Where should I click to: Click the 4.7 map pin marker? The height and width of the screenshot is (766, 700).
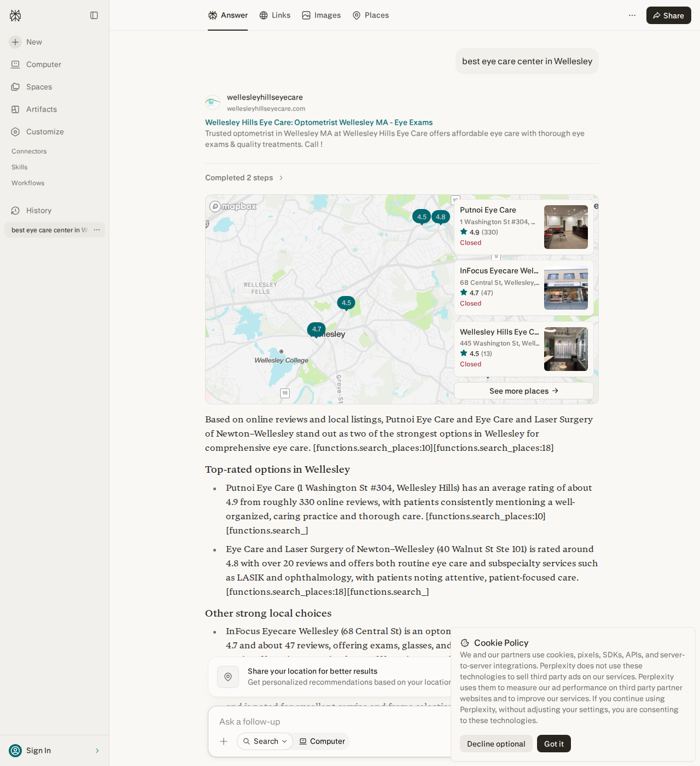pos(317,330)
